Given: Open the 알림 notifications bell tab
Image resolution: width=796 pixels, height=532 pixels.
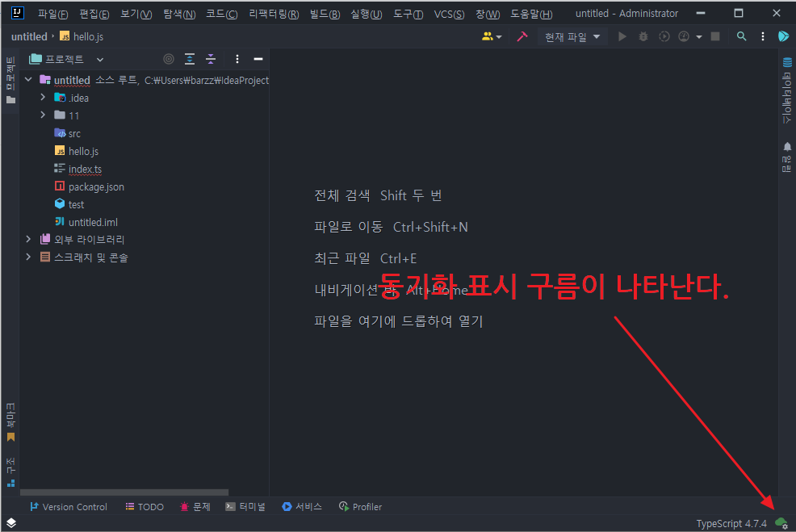Looking at the screenshot, I should pos(787,157).
